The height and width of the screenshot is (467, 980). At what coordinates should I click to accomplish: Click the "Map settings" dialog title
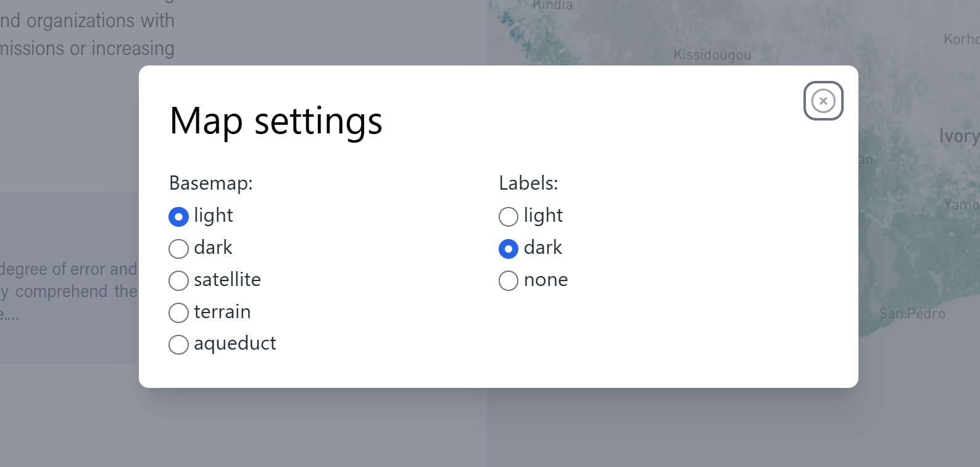click(x=276, y=121)
